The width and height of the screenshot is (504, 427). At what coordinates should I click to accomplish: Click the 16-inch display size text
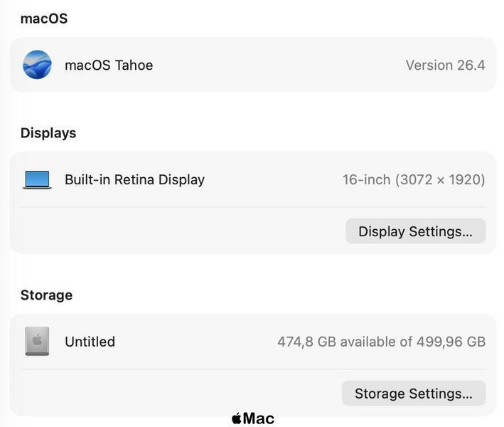(x=366, y=179)
